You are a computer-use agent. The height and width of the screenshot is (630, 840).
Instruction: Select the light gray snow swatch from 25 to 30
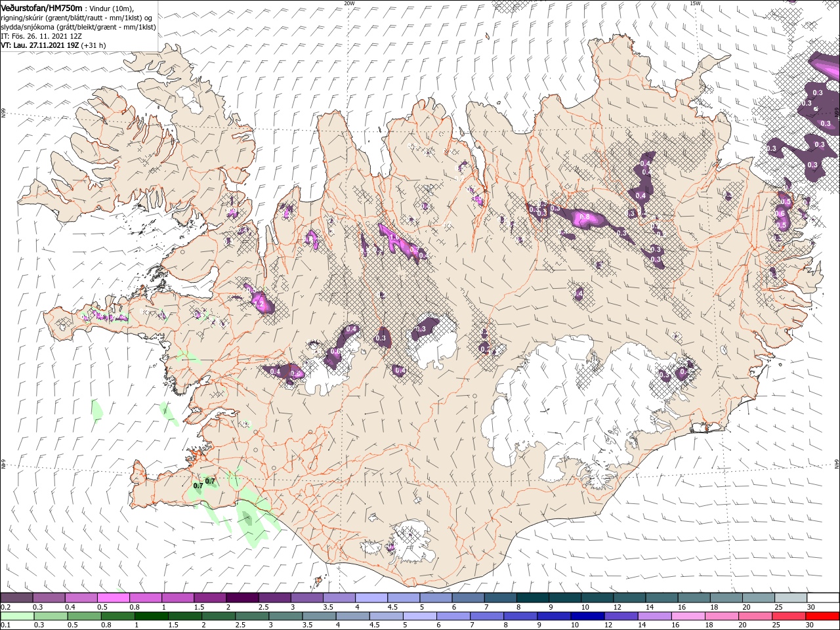[790, 597]
